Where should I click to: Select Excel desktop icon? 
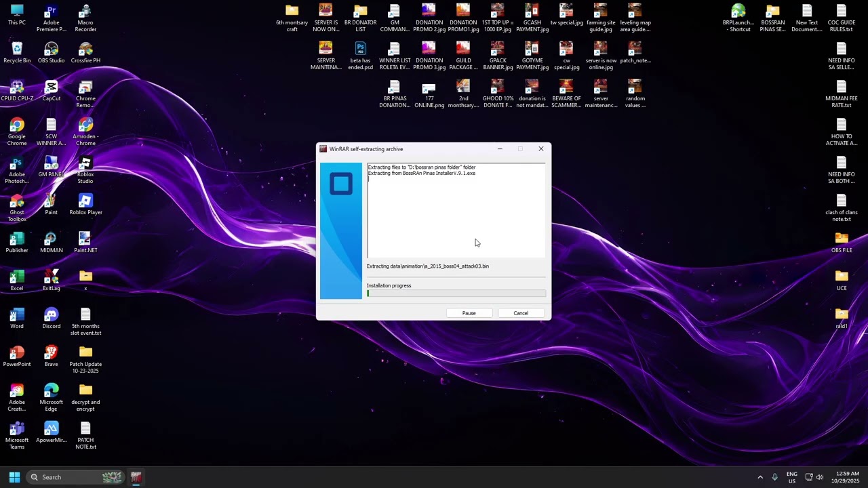click(17, 281)
